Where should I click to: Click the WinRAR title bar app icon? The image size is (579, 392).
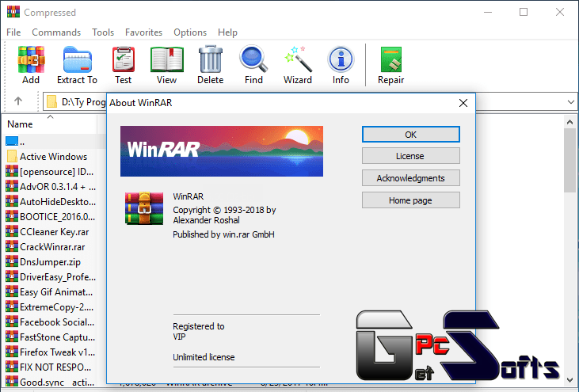click(13, 12)
